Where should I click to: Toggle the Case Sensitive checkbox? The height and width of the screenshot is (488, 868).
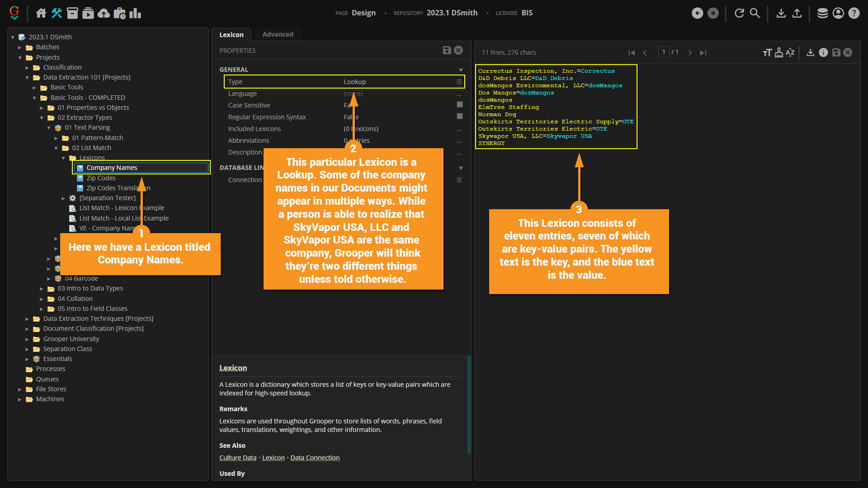(459, 105)
